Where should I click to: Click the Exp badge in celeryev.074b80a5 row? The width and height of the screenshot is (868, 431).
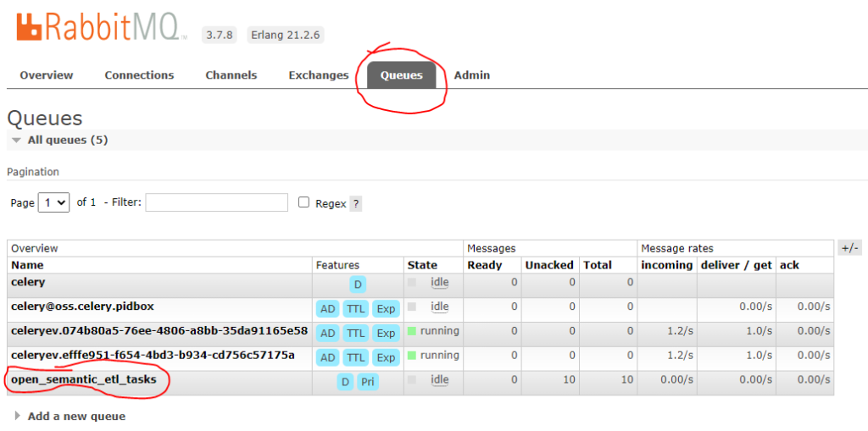(386, 334)
